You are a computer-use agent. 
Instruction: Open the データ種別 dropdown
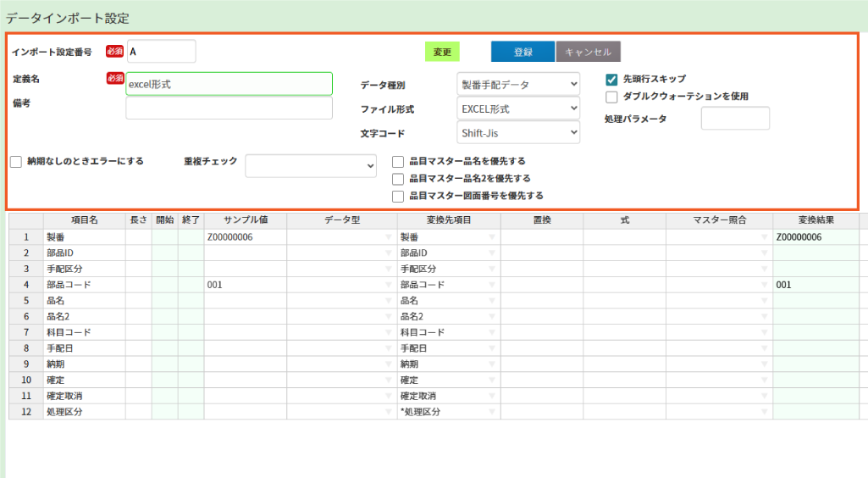(518, 84)
